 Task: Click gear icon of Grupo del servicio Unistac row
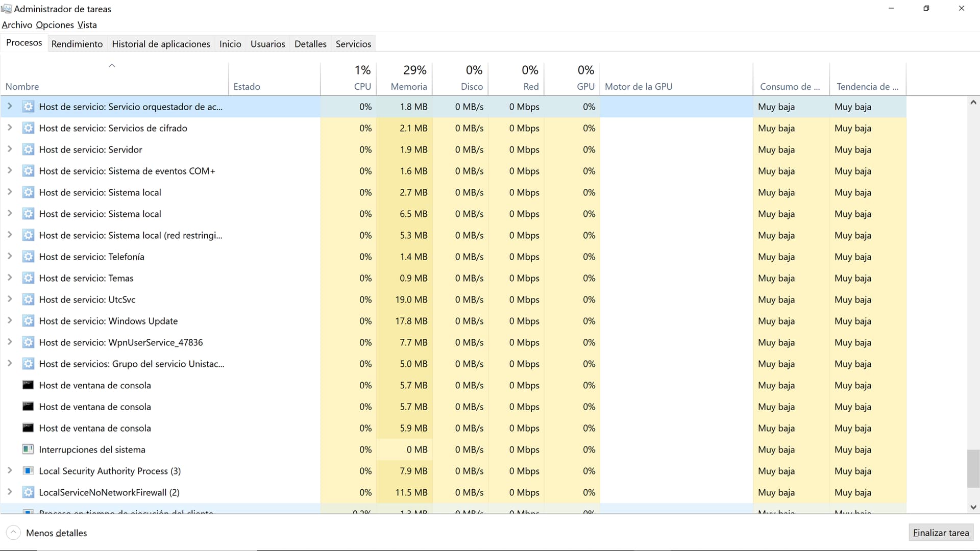(28, 364)
